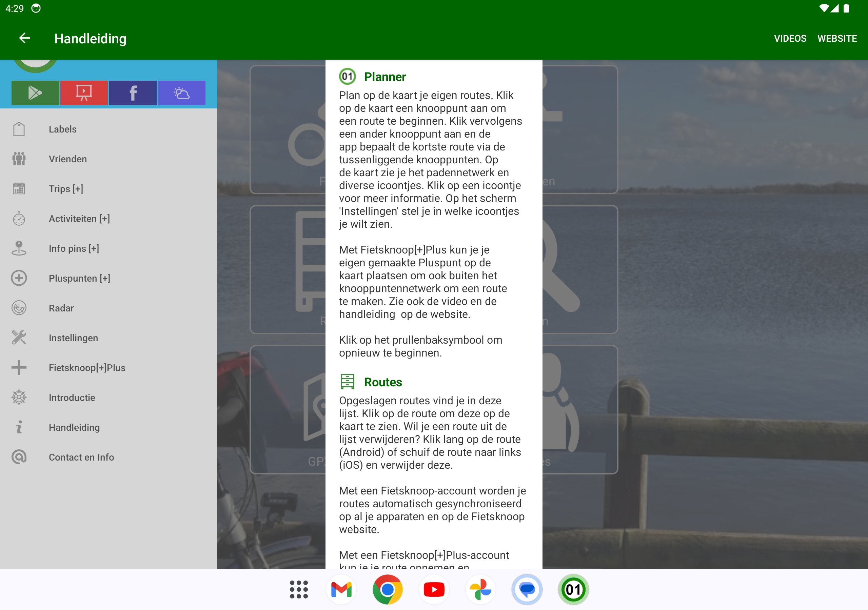Tap the Info pins location icon
The height and width of the screenshot is (610, 868).
[19, 248]
